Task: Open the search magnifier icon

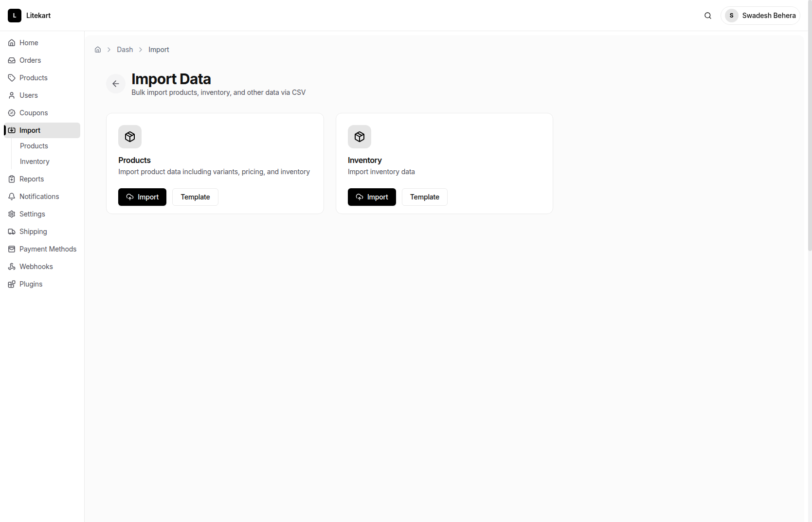Action: coord(708,16)
